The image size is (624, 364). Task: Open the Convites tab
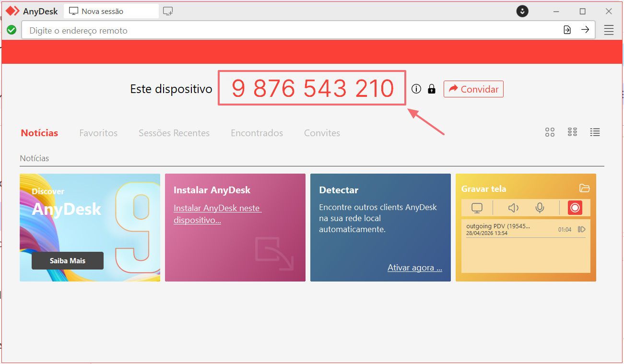(x=322, y=133)
